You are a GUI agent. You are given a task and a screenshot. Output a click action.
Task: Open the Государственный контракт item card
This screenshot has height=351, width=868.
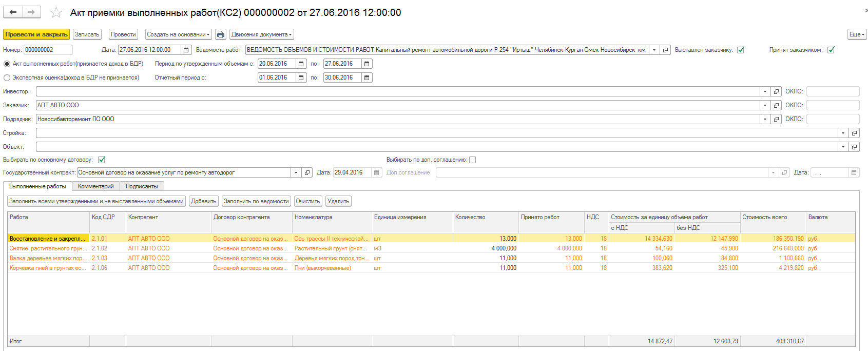[x=307, y=172]
